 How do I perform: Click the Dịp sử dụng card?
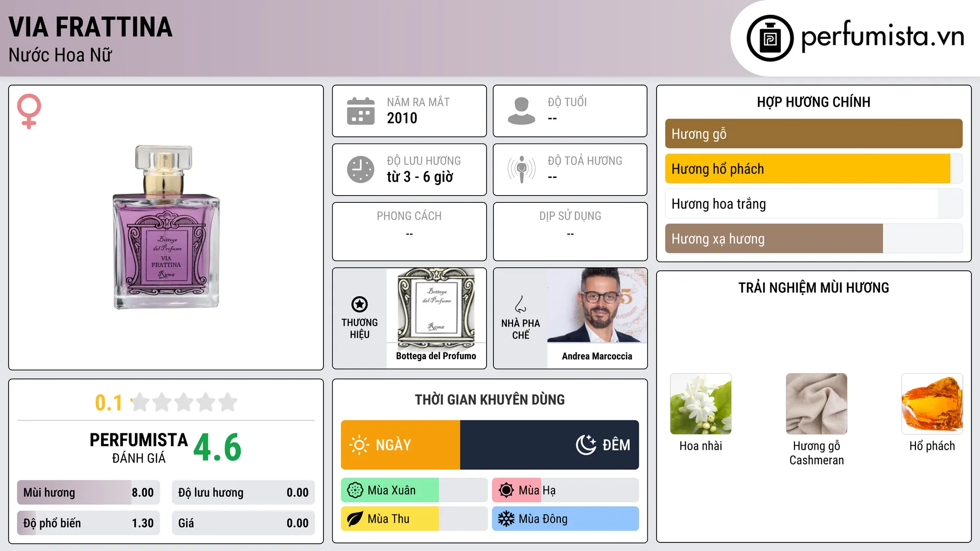point(570,231)
